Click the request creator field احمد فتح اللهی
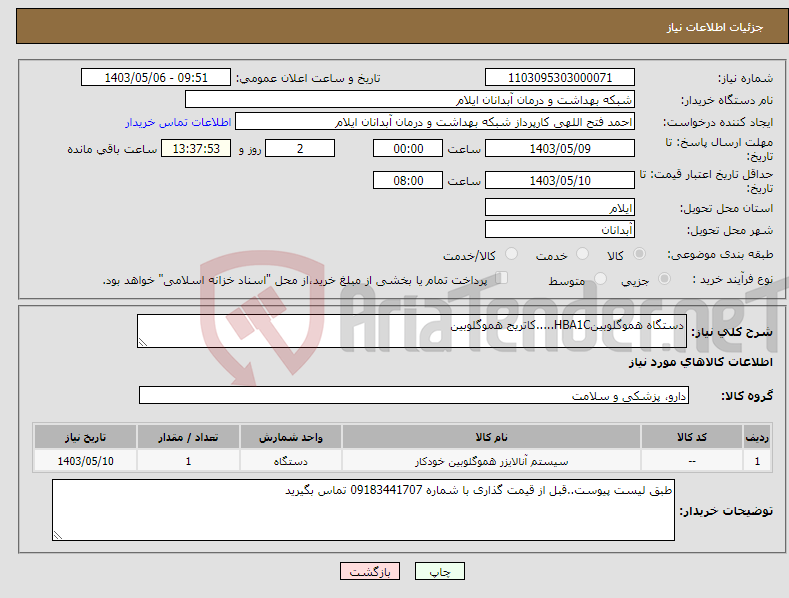789x598 pixels. (435, 122)
